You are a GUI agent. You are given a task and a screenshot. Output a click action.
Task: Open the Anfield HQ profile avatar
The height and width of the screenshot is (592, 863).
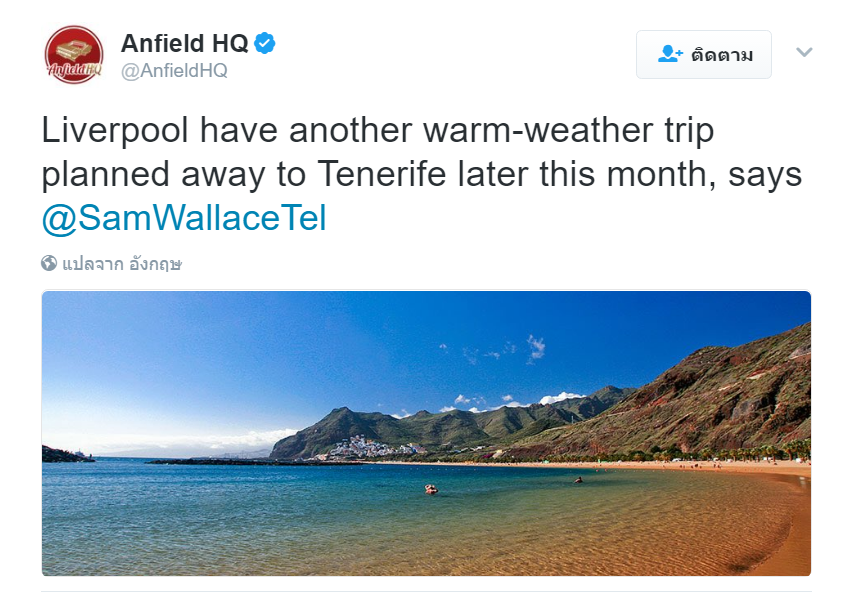point(73,54)
